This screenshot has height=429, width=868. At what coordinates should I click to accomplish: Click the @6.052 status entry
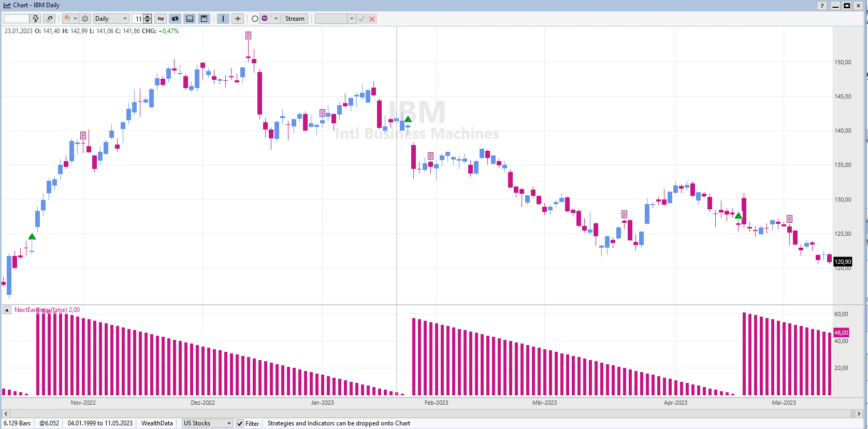pos(49,423)
